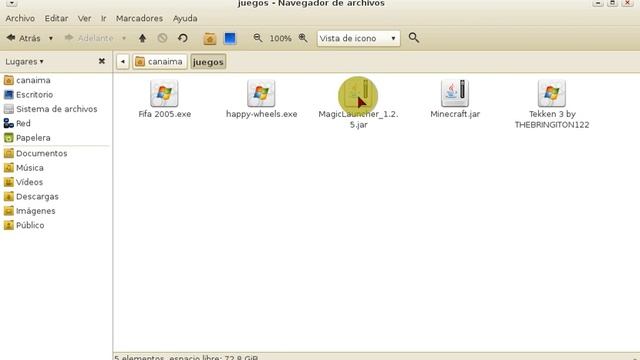Close the Lugares side panel
Screen dimensions: 640x360
[102, 61]
